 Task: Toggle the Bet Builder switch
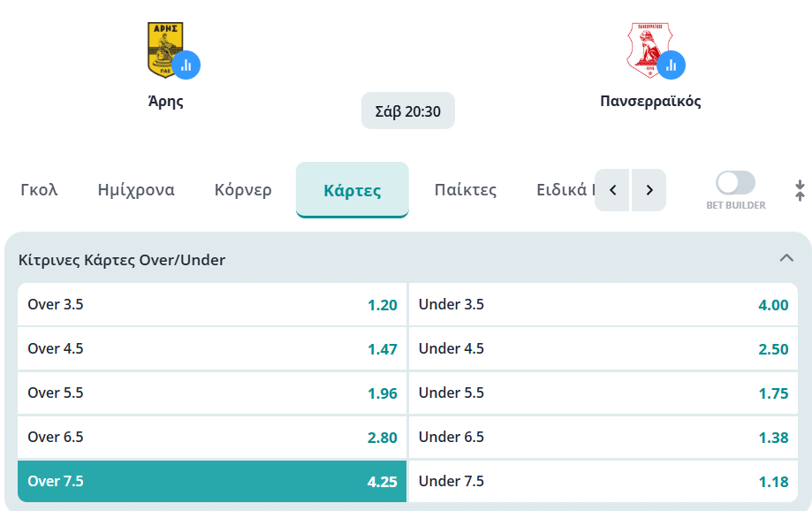735,183
